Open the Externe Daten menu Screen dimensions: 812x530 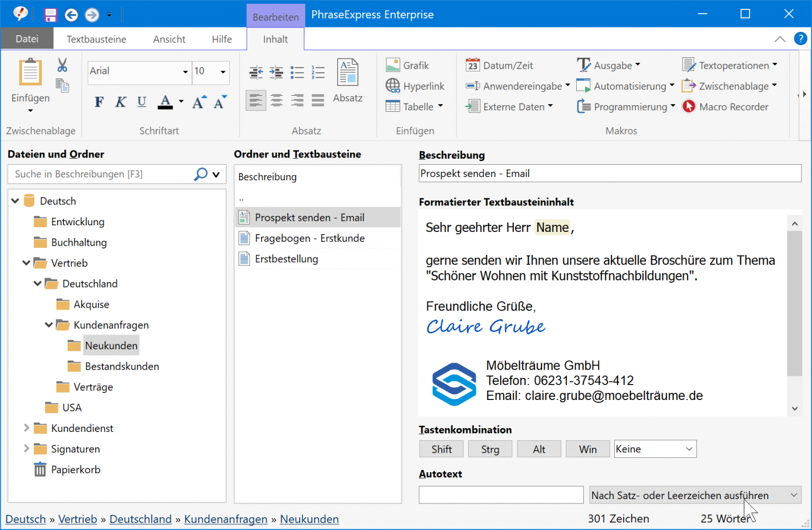[509, 107]
